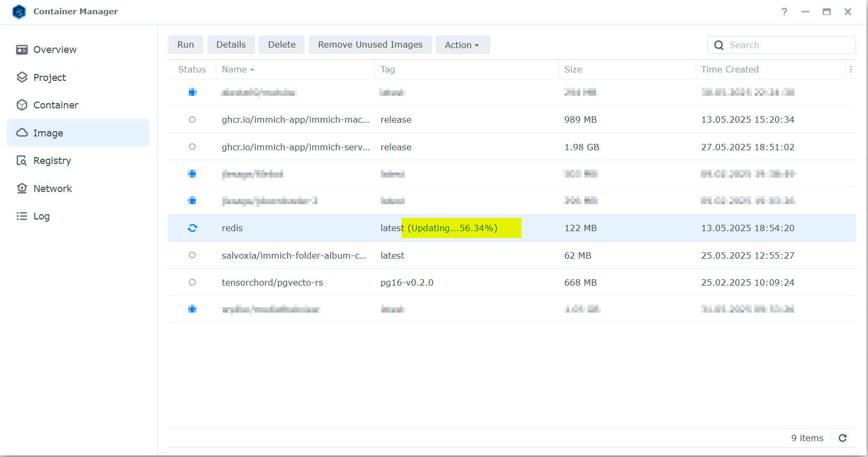
Task: Click time 25.02.2025 10:09:24
Action: pyautogui.click(x=748, y=282)
